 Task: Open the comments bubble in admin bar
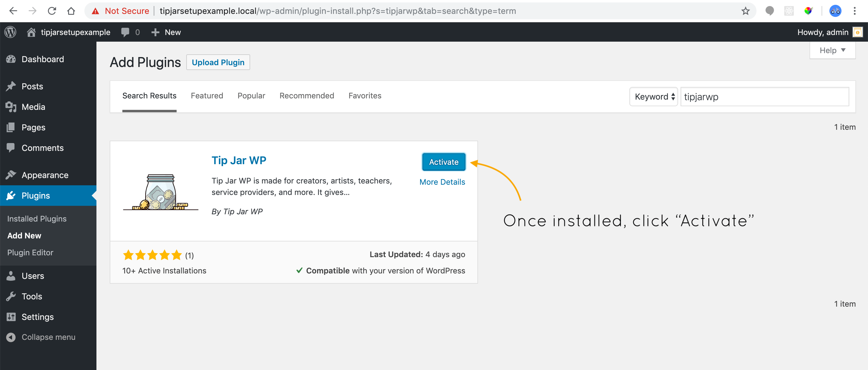click(x=125, y=32)
